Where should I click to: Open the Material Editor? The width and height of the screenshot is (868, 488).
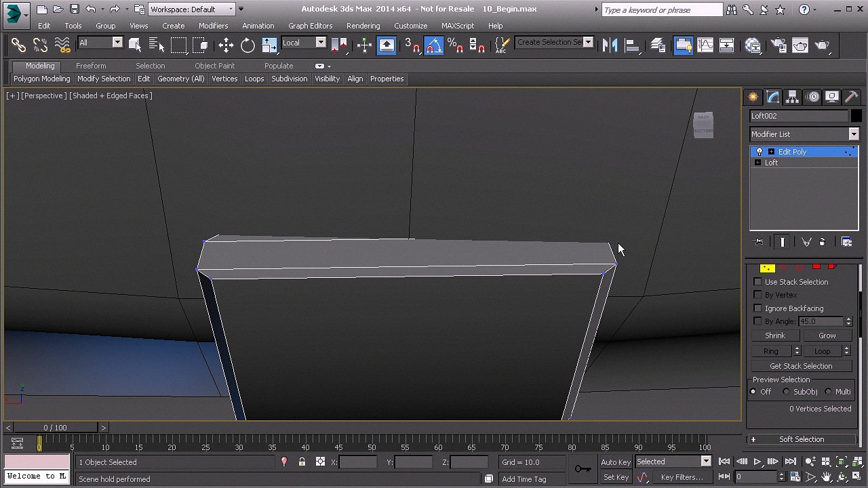pyautogui.click(x=753, y=45)
